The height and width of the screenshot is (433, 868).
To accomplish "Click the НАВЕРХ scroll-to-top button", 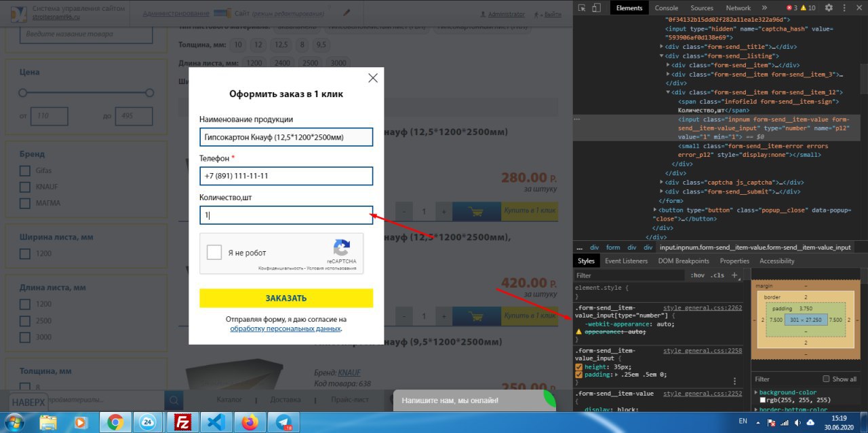I will coord(28,402).
